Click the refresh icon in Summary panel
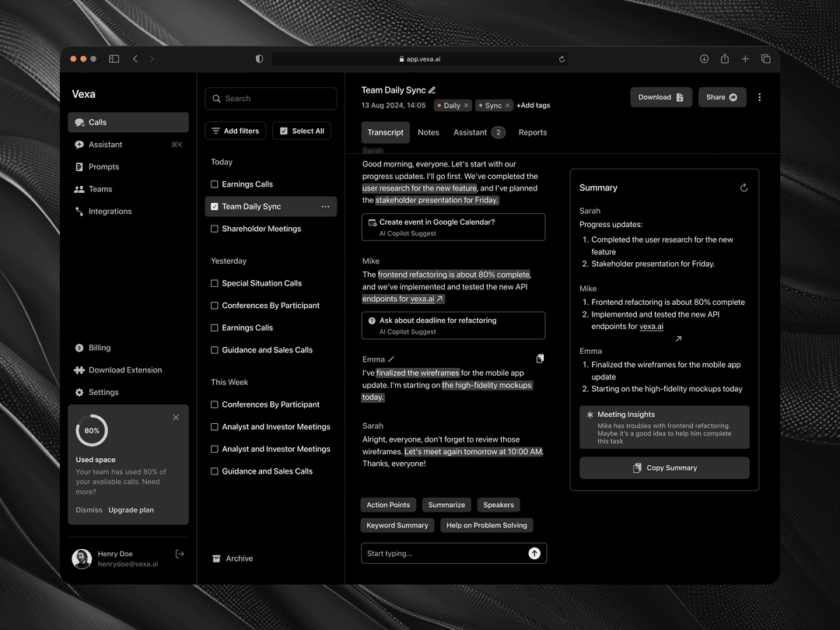Image resolution: width=840 pixels, height=630 pixels. point(744,187)
